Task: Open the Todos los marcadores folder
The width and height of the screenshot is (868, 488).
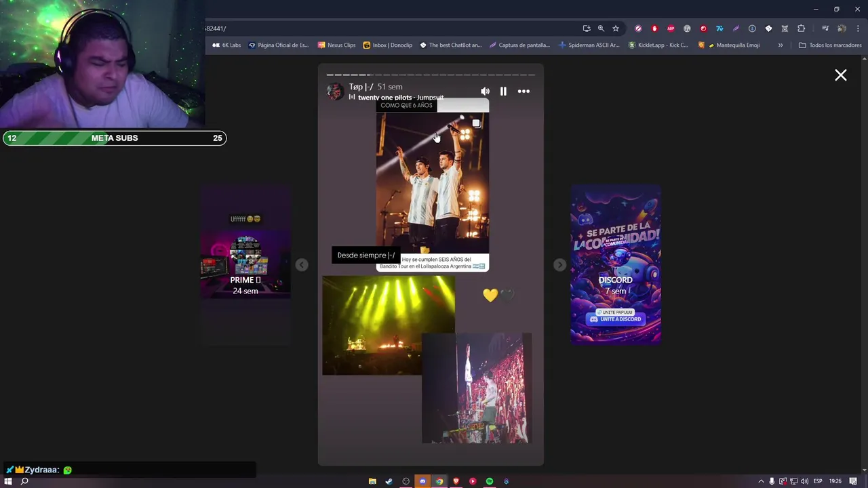Action: pos(830,45)
